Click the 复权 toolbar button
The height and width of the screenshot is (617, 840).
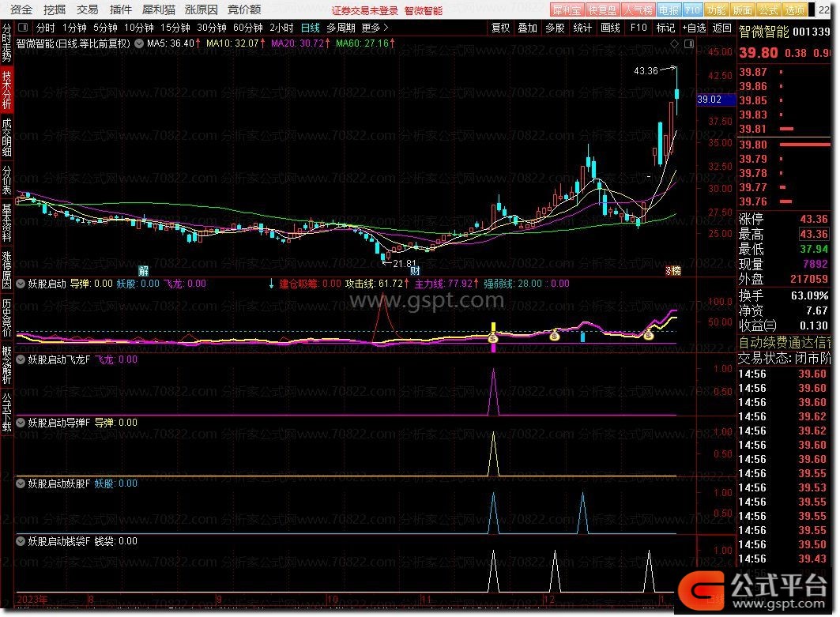click(501, 28)
